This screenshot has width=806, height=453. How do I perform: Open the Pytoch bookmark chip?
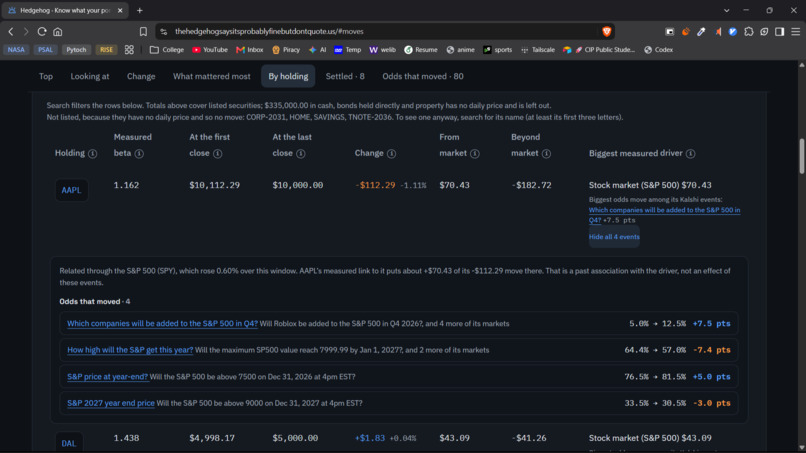76,50
